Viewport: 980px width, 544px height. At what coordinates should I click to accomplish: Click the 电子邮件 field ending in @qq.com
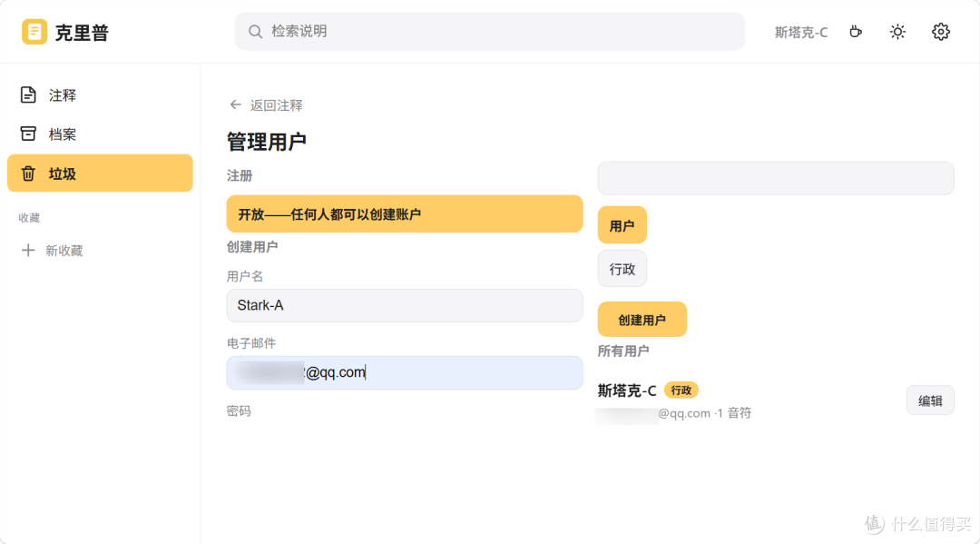point(405,372)
